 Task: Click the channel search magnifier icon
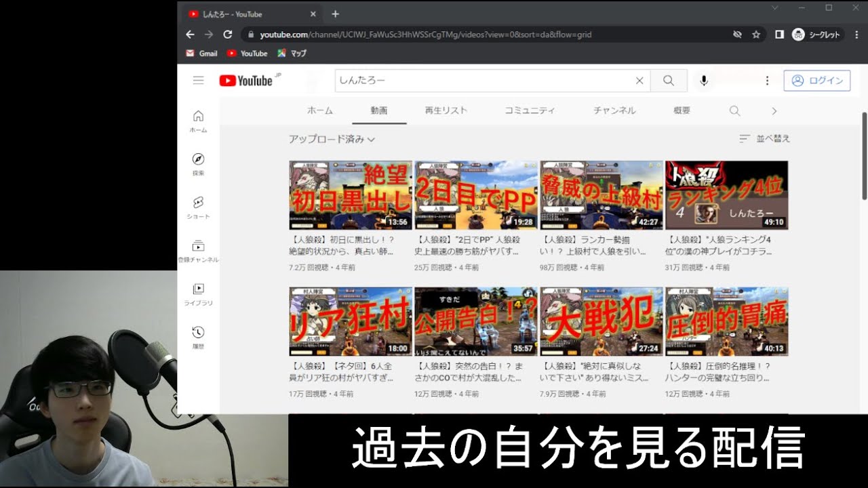(x=734, y=110)
